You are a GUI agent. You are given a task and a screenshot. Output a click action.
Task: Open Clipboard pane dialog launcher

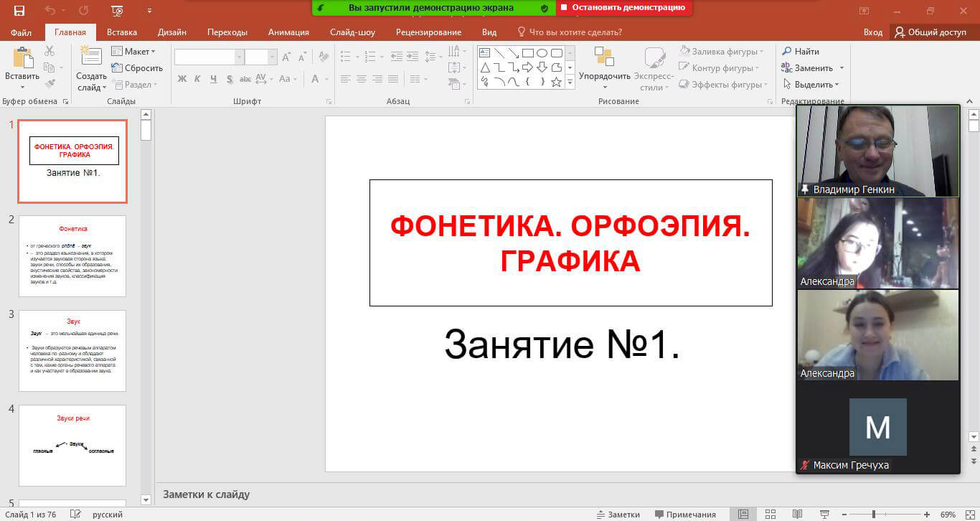click(x=65, y=102)
